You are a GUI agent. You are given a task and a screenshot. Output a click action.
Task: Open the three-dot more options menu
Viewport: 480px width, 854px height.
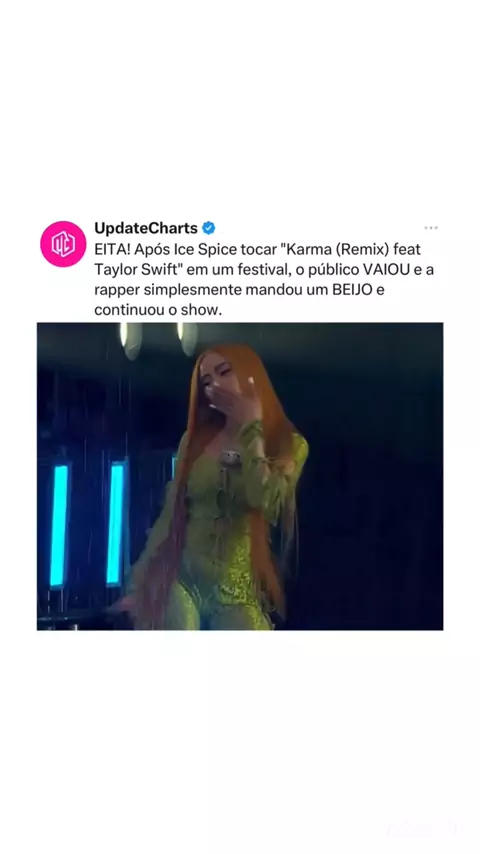(x=431, y=228)
